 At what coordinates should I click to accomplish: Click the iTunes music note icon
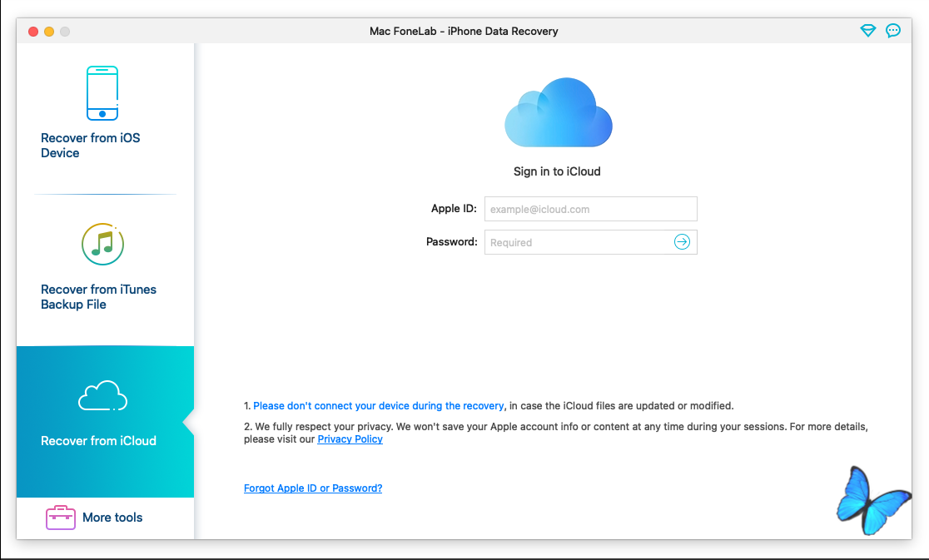click(103, 244)
